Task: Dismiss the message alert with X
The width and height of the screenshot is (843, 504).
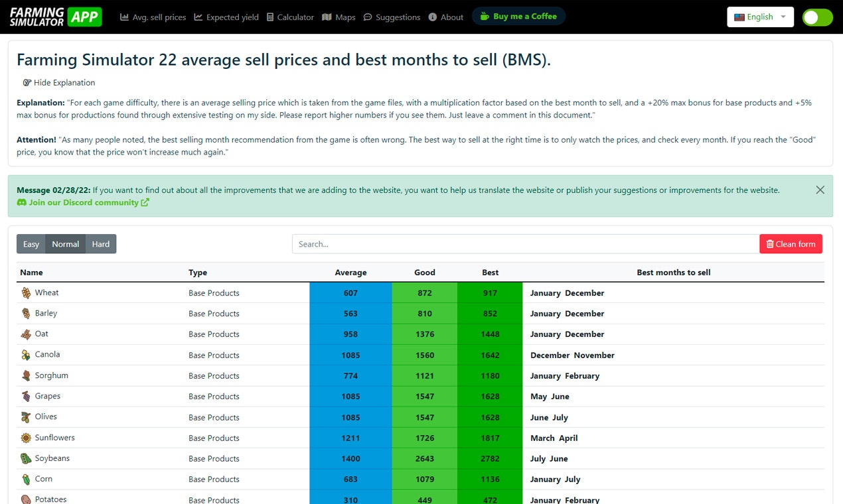Action: click(x=820, y=190)
